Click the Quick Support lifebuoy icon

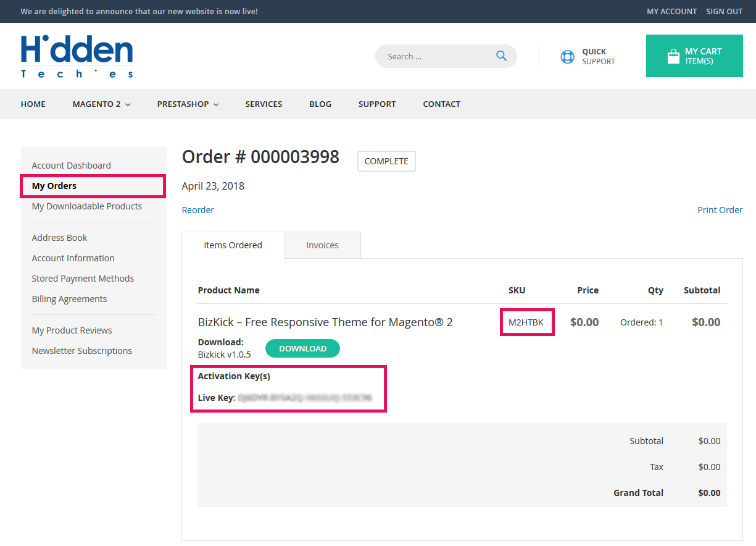(567, 57)
